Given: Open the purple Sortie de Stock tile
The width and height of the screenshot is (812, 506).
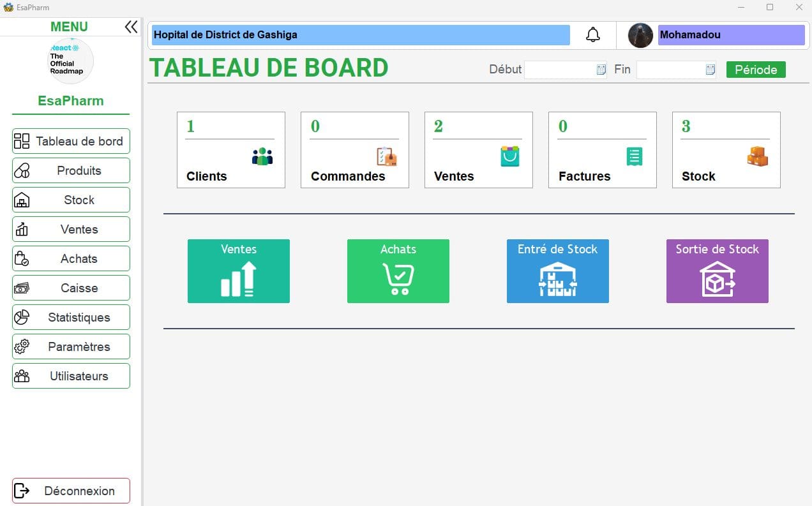Looking at the screenshot, I should coord(718,271).
